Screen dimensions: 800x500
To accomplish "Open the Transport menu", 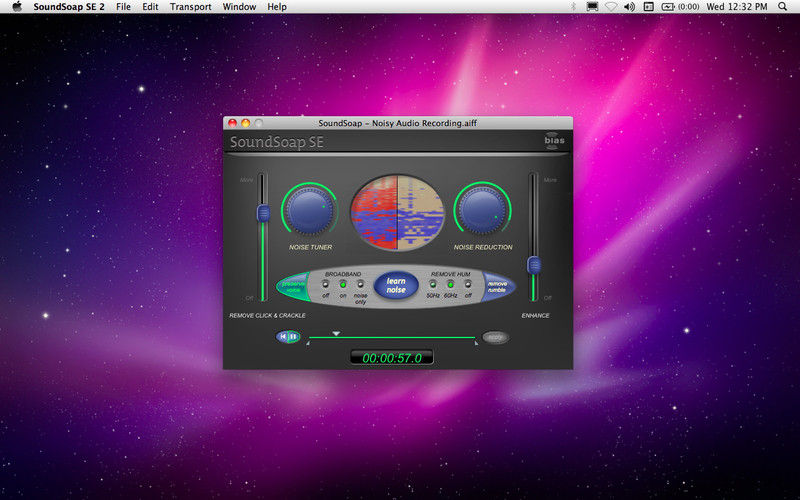I will click(x=190, y=7).
